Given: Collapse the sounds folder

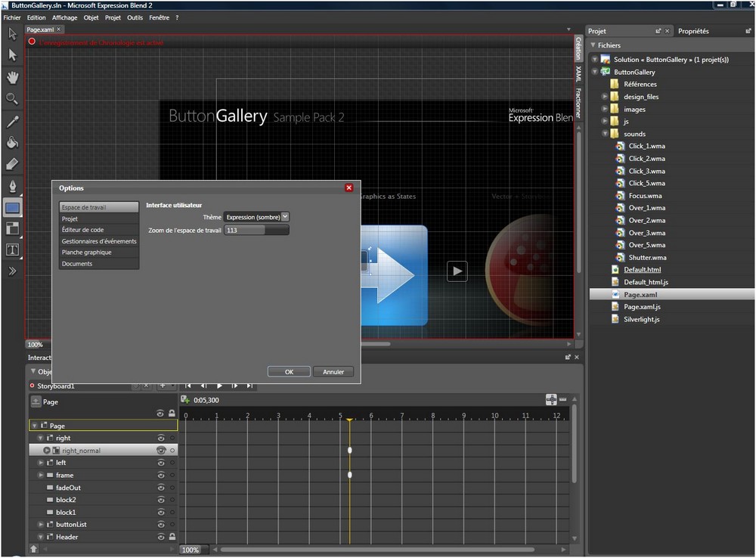Looking at the screenshot, I should [605, 134].
